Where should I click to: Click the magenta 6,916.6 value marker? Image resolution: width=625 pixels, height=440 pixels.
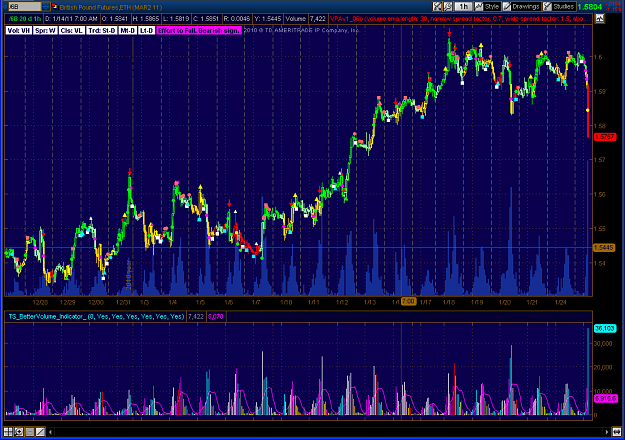(605, 398)
